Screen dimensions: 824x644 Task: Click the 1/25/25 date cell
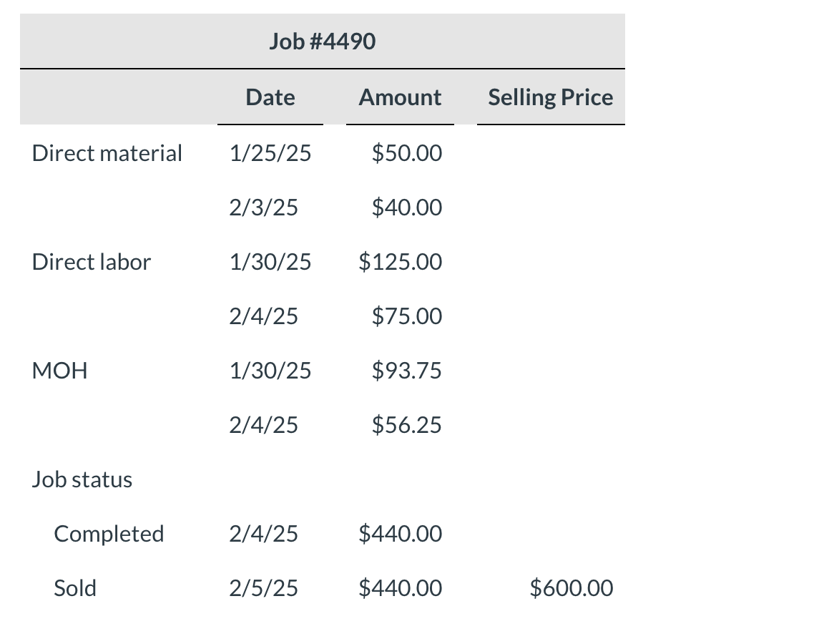270,154
